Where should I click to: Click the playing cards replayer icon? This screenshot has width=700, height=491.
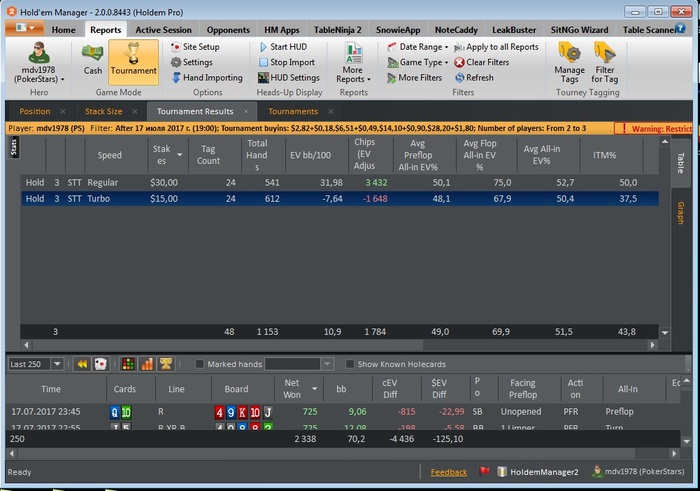101,364
